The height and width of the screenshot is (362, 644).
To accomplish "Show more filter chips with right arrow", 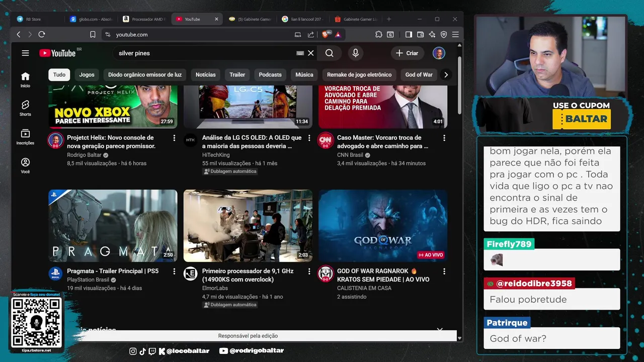I will point(446,74).
